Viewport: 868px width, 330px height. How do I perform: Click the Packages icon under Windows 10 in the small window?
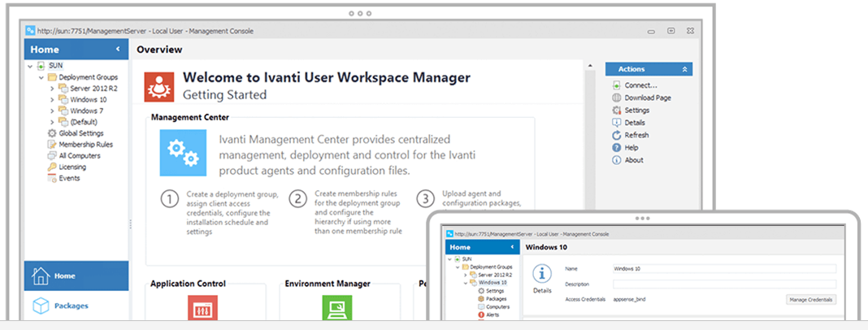coord(481,298)
